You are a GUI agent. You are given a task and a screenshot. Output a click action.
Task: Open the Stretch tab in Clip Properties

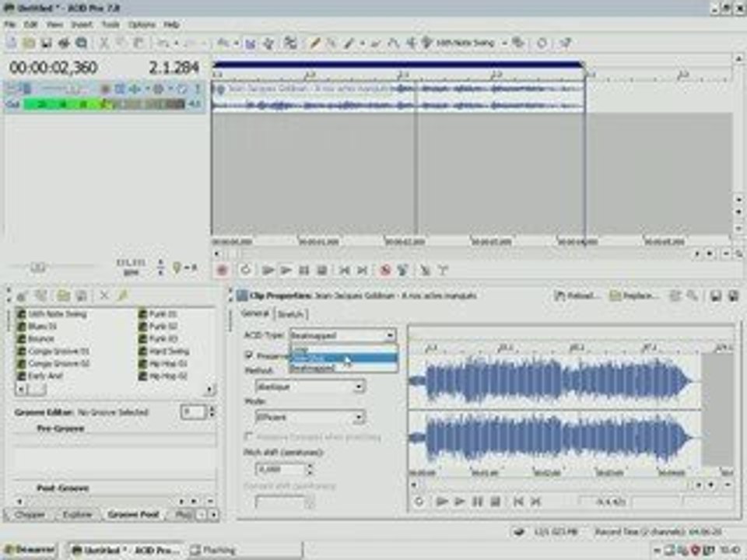pos(290,313)
